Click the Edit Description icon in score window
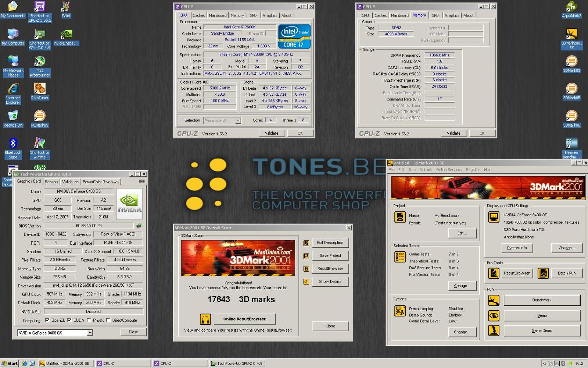 pyautogui.click(x=306, y=243)
